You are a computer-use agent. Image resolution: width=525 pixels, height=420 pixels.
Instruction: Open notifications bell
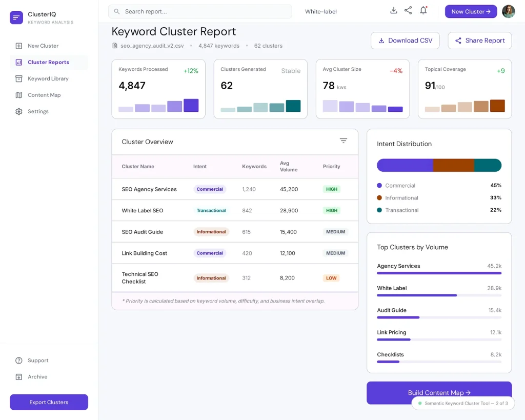[x=423, y=10]
